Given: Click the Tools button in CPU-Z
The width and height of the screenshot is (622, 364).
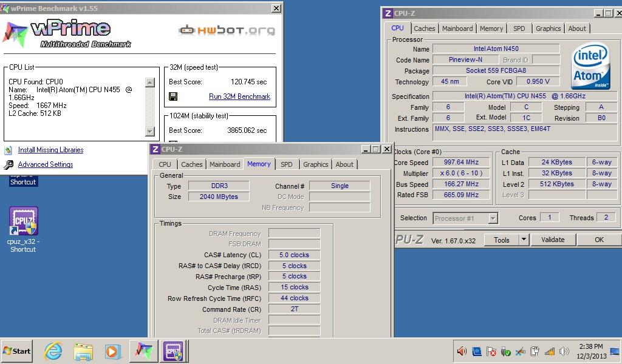Looking at the screenshot, I should point(501,240).
